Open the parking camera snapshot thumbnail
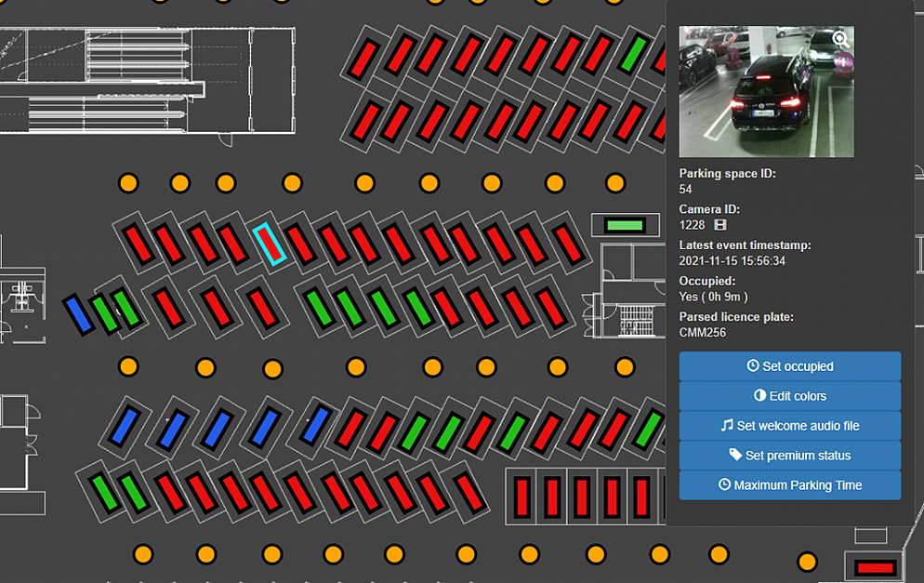Image resolution: width=924 pixels, height=583 pixels. [x=765, y=91]
